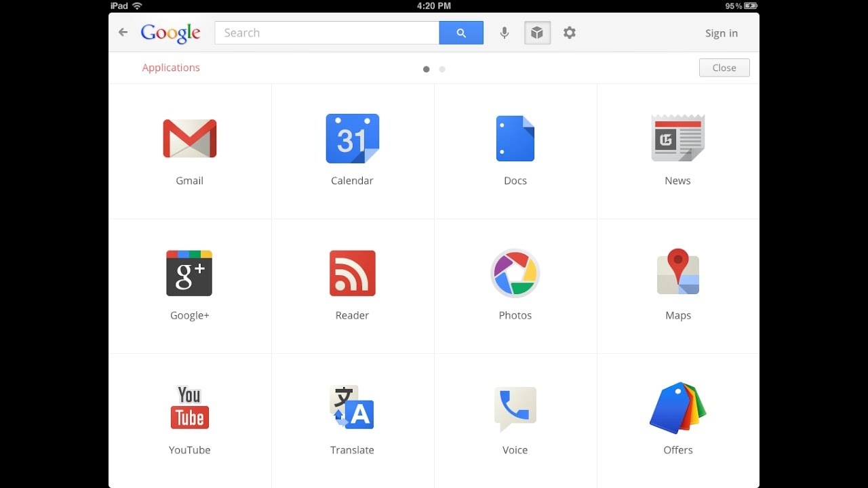Tap the Wi-Fi icon in status bar
This screenshot has height=488, width=868.
click(x=138, y=5)
